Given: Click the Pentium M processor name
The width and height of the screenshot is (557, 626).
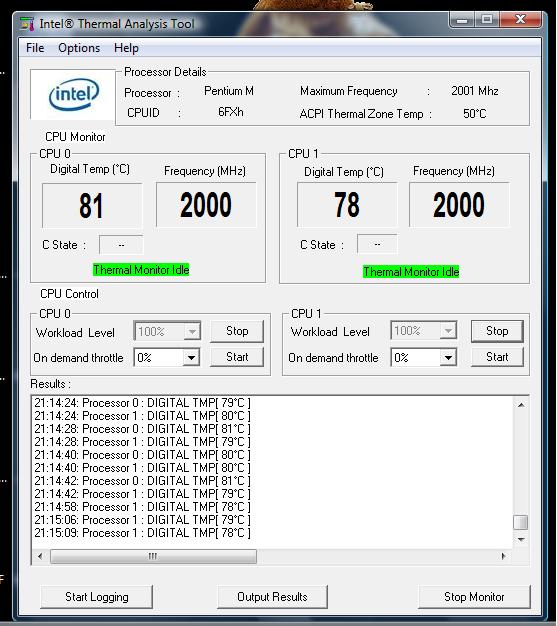Looking at the screenshot, I should pyautogui.click(x=229, y=91).
